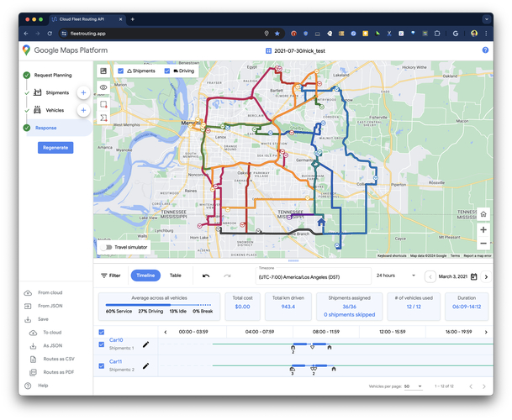Shift timeline later with right chevron
Viewport: 512px width, 420px height.
pos(486,332)
